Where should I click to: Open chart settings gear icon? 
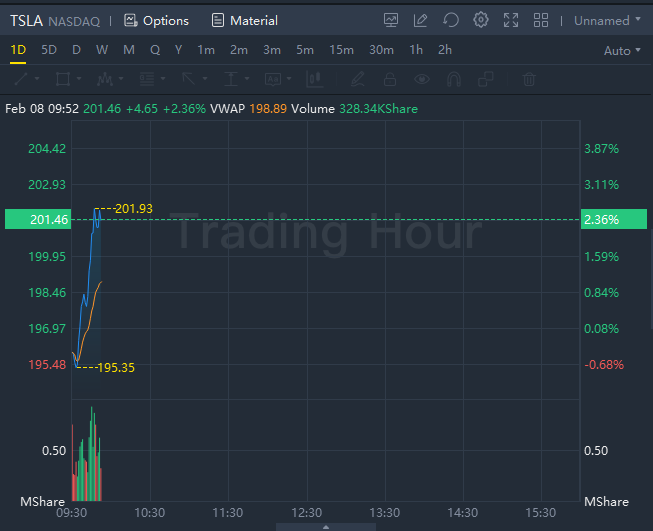tap(481, 20)
